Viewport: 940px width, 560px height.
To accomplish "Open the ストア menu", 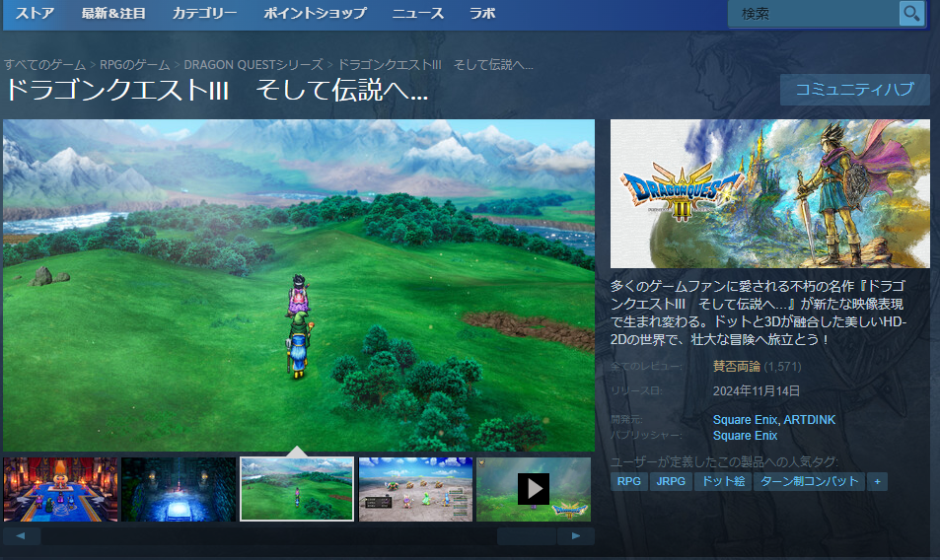I will [x=35, y=13].
